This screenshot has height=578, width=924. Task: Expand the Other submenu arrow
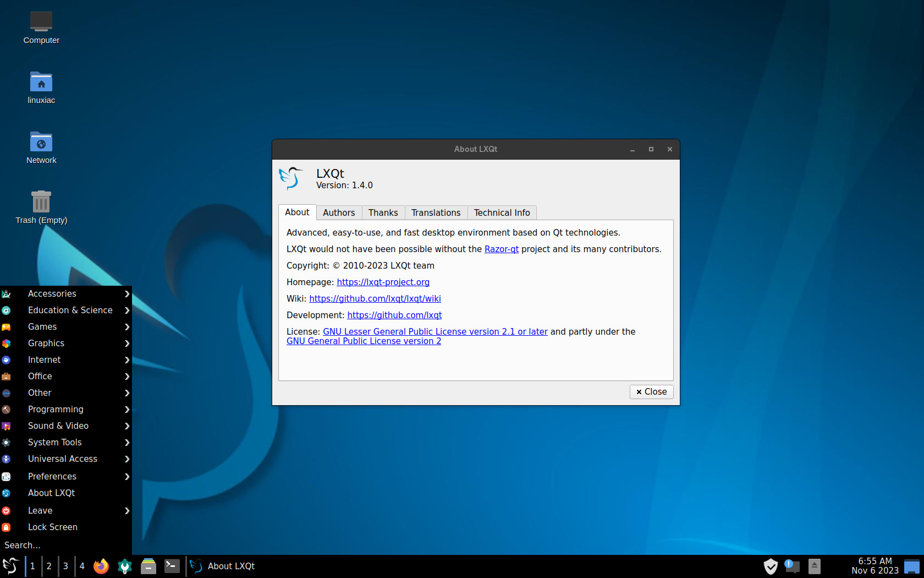pyautogui.click(x=127, y=393)
